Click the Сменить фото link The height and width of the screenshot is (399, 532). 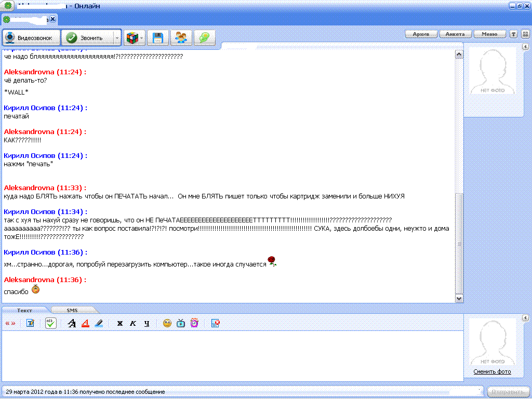(492, 371)
